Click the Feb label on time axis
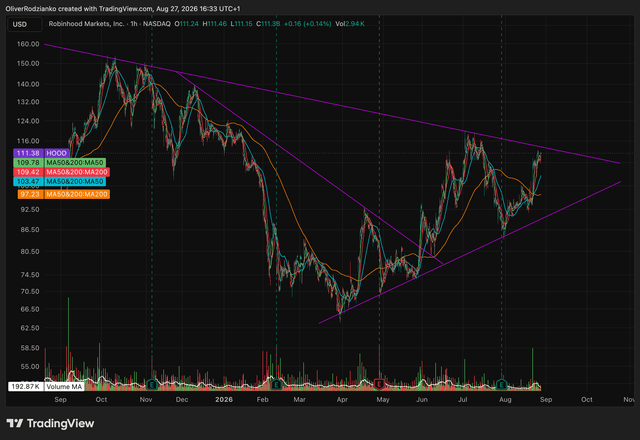 pyautogui.click(x=262, y=400)
